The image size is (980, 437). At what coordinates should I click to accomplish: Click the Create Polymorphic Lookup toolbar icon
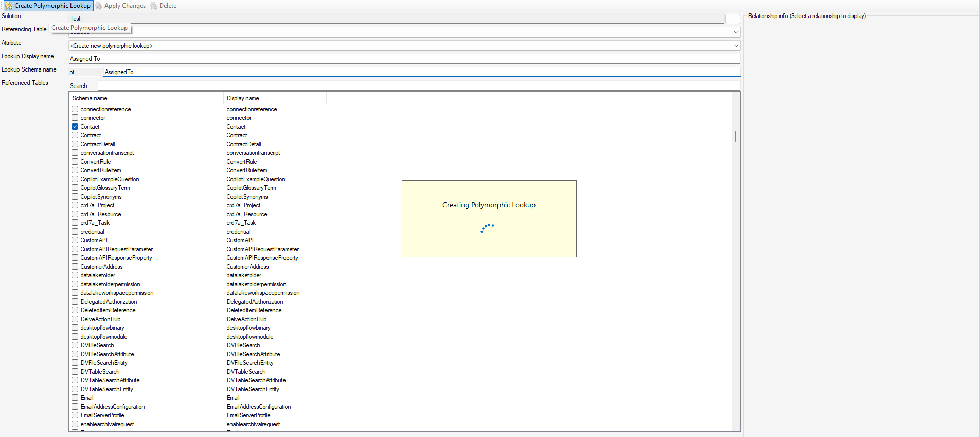coord(9,6)
